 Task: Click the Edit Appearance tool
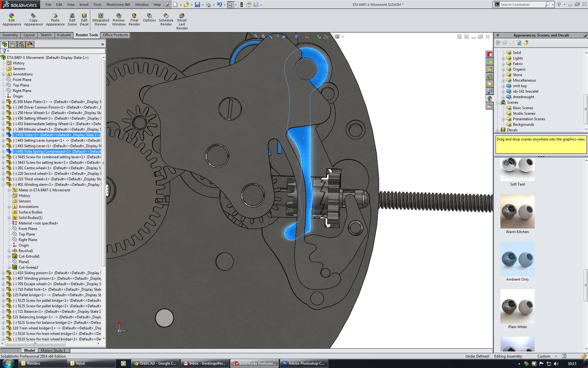[12, 20]
